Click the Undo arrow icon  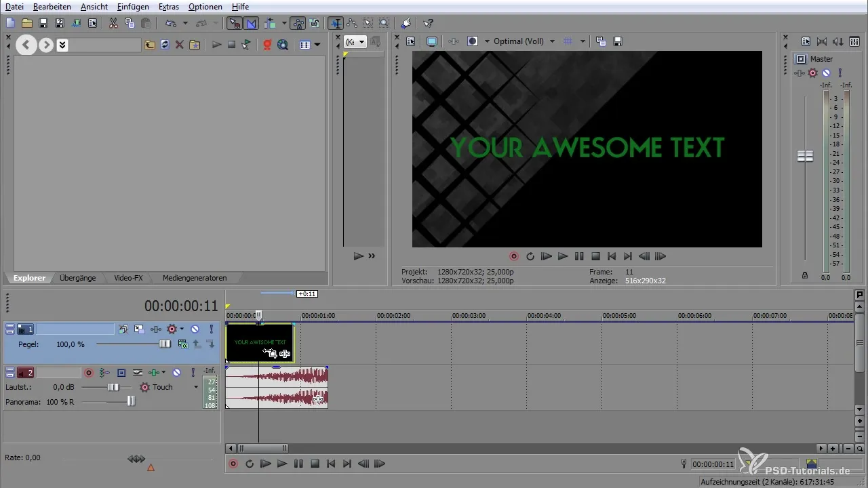(x=170, y=23)
